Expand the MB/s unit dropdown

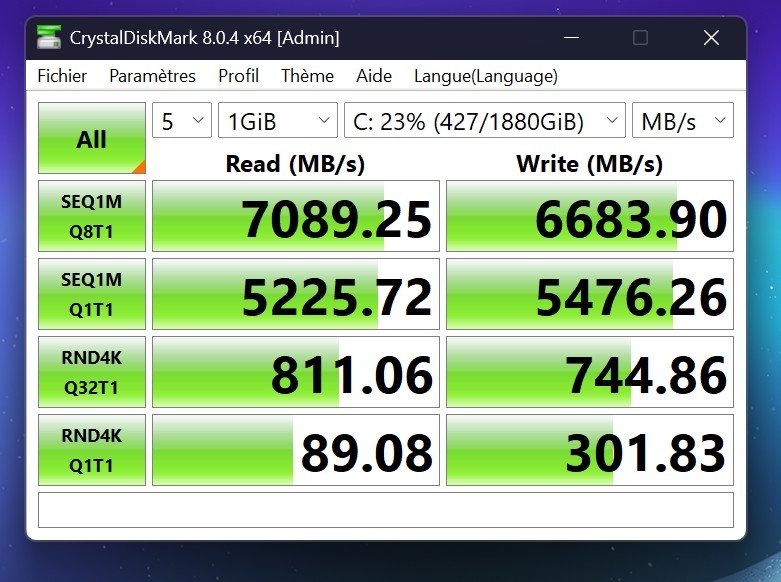(x=683, y=120)
